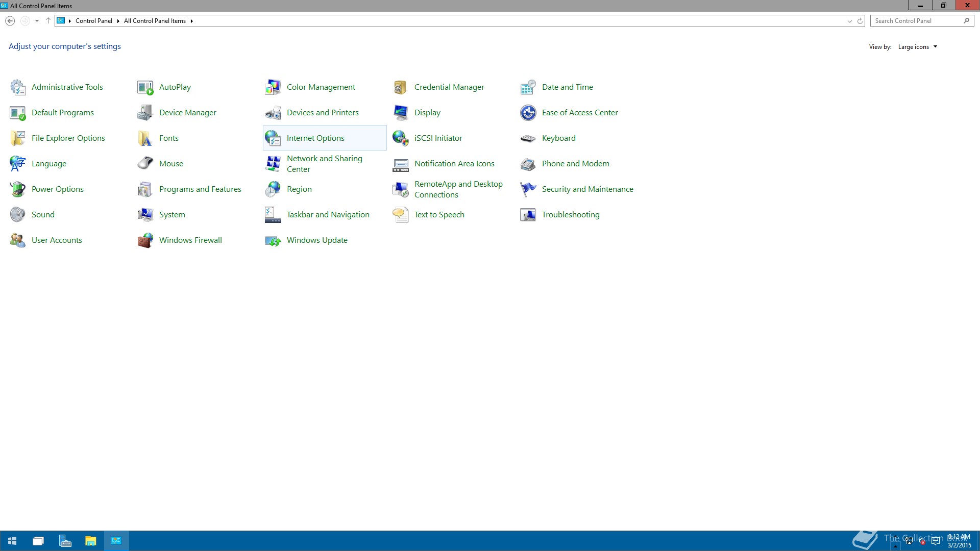Open the Text to Speech icon
The width and height of the screenshot is (980, 551).
pos(401,215)
